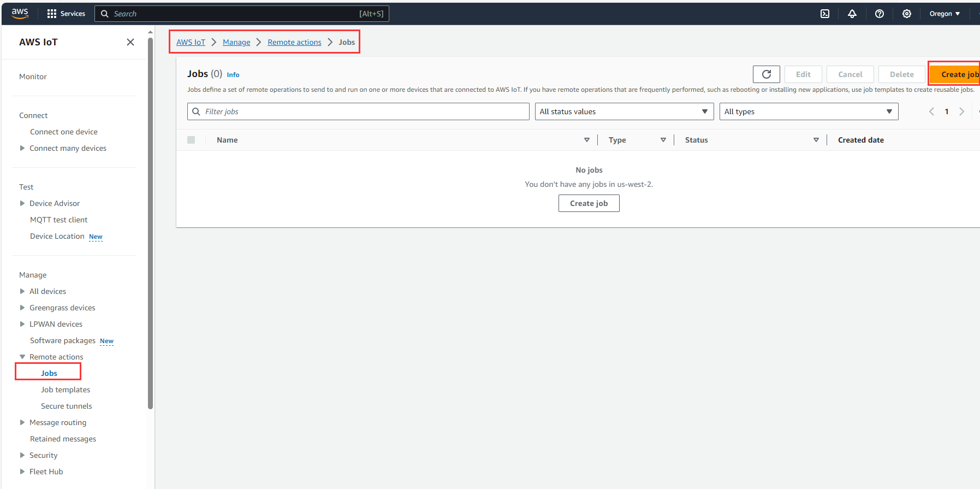This screenshot has width=980, height=489.
Task: Expand the All devices section
Action: coord(22,291)
